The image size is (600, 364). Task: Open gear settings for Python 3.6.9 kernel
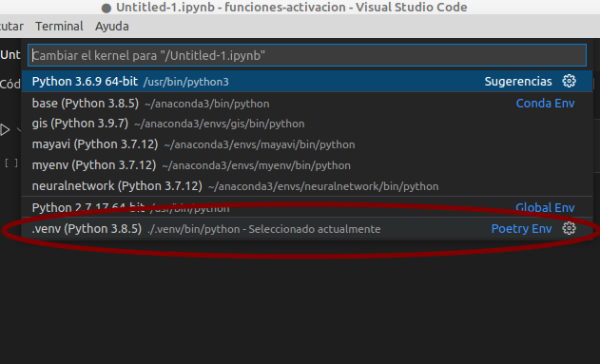coord(569,81)
